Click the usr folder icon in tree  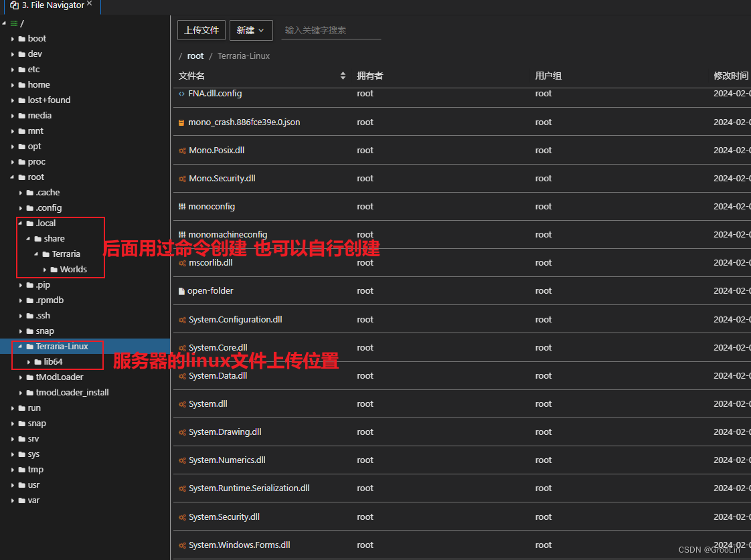[x=21, y=485]
